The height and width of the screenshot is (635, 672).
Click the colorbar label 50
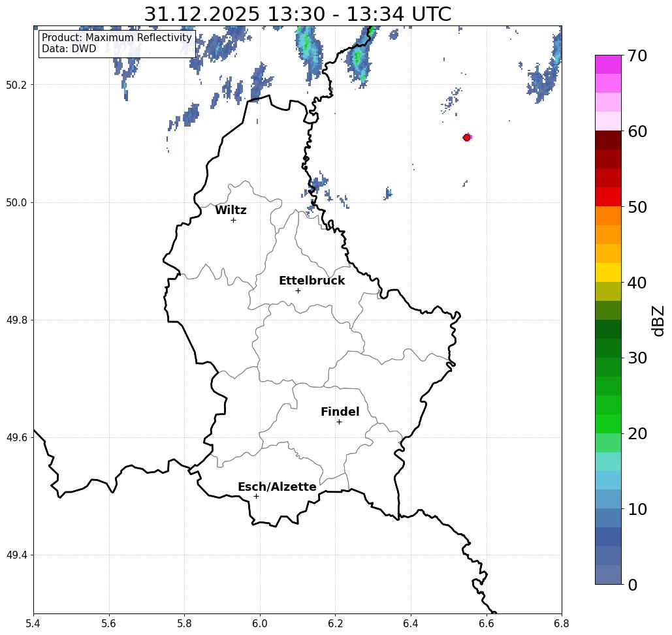[x=637, y=207]
